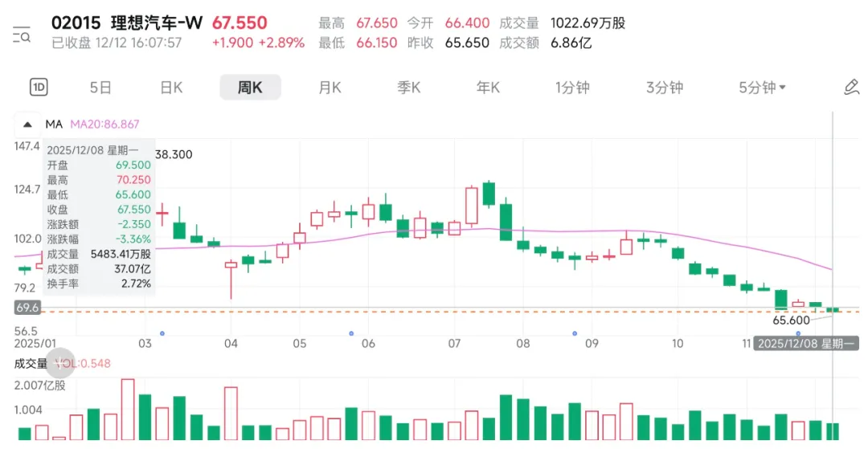Click stock code 02015
This screenshot has width=868, height=449.
pos(76,22)
